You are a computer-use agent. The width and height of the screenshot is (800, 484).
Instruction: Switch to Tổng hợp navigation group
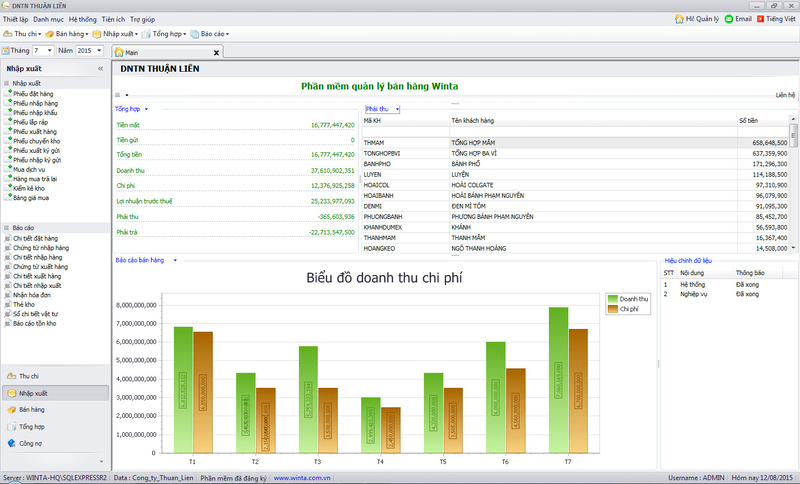(55, 426)
